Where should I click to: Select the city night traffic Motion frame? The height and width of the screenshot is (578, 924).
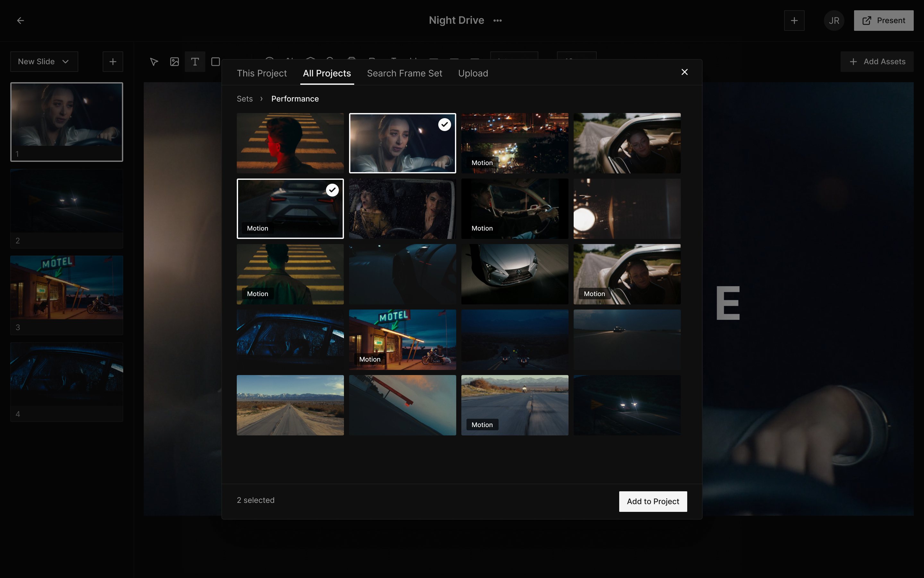[x=515, y=143]
